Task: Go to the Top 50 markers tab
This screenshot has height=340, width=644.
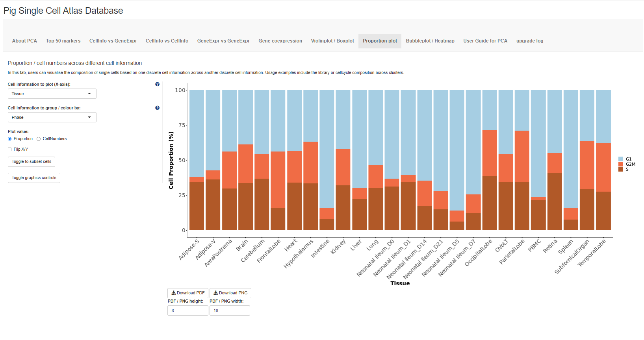Action: coord(63,41)
